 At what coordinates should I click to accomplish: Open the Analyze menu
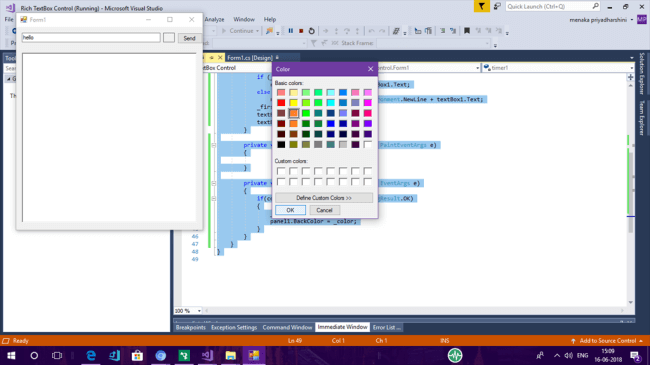(214, 19)
